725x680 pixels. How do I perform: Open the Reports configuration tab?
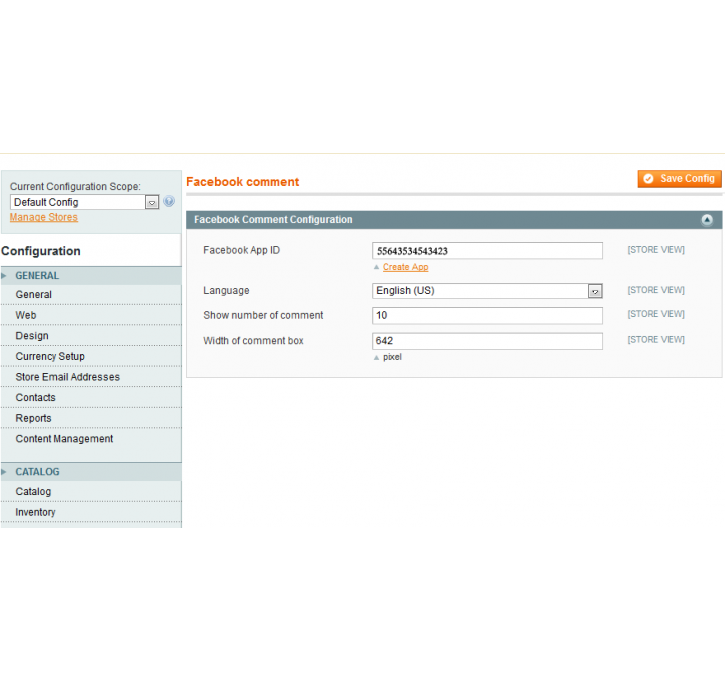91,418
